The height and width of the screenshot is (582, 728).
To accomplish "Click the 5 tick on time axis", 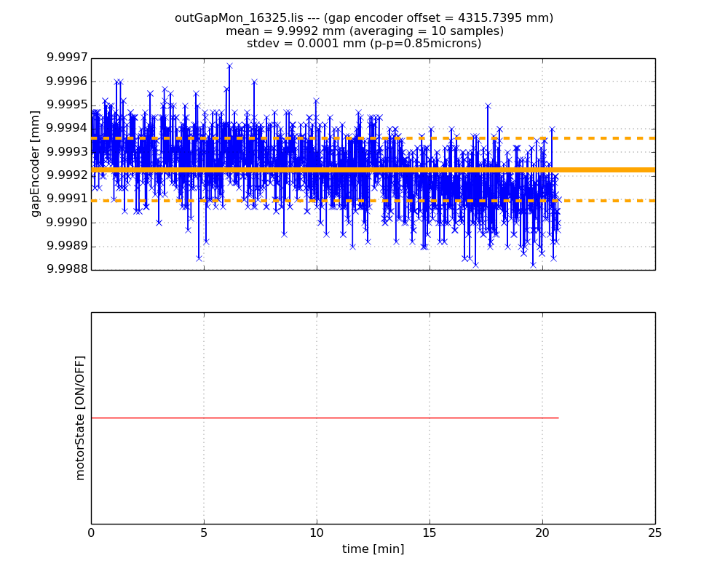I will click(204, 533).
